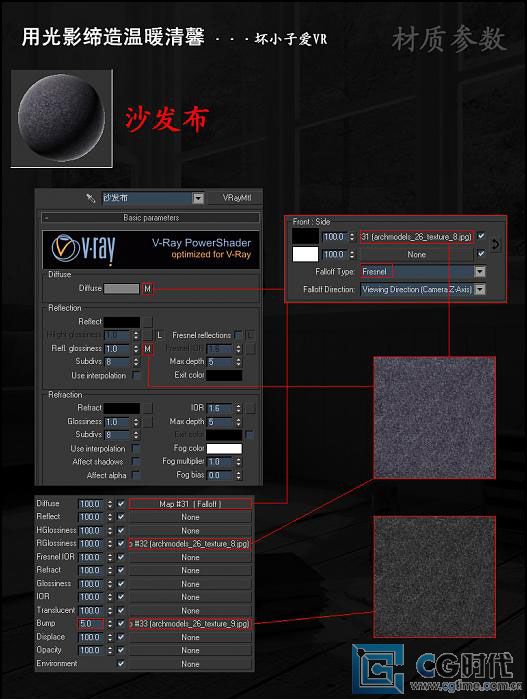
Task: Click the sofa fabric material preview sphere
Action: coord(62,119)
